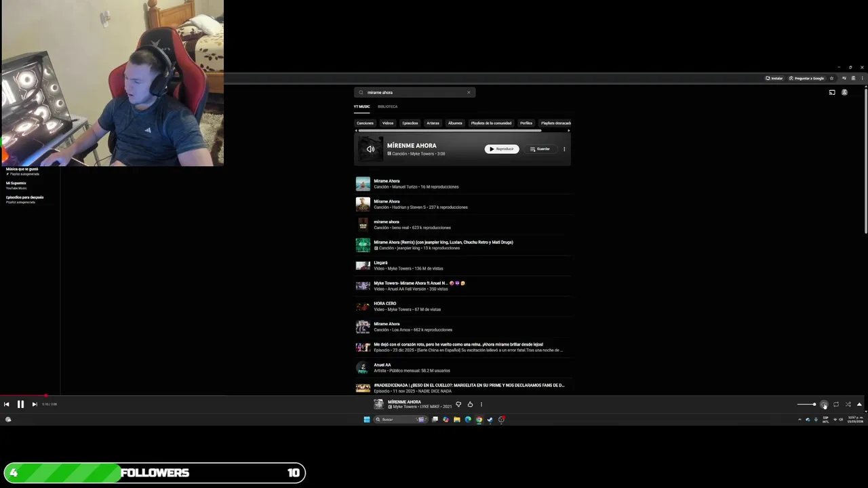The image size is (868, 488).
Task: Filter results by Episodios
Action: tap(410, 123)
